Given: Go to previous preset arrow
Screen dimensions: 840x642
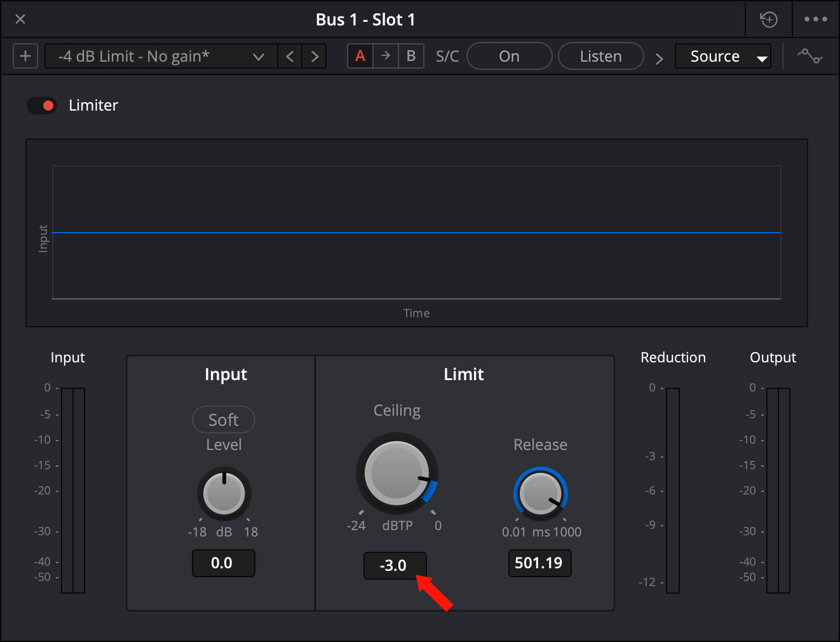Looking at the screenshot, I should pos(290,56).
